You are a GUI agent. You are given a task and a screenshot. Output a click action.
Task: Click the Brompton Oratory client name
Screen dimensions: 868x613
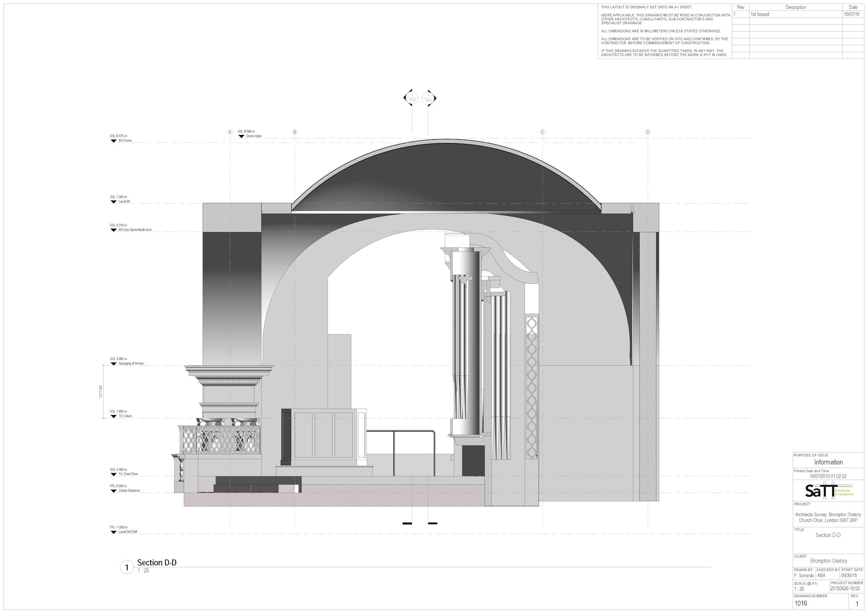click(x=828, y=561)
